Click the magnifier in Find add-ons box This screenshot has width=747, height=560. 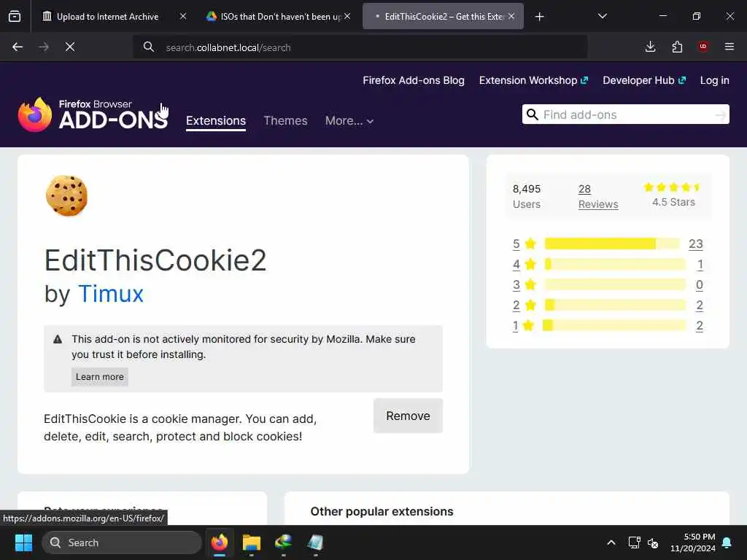[533, 114]
